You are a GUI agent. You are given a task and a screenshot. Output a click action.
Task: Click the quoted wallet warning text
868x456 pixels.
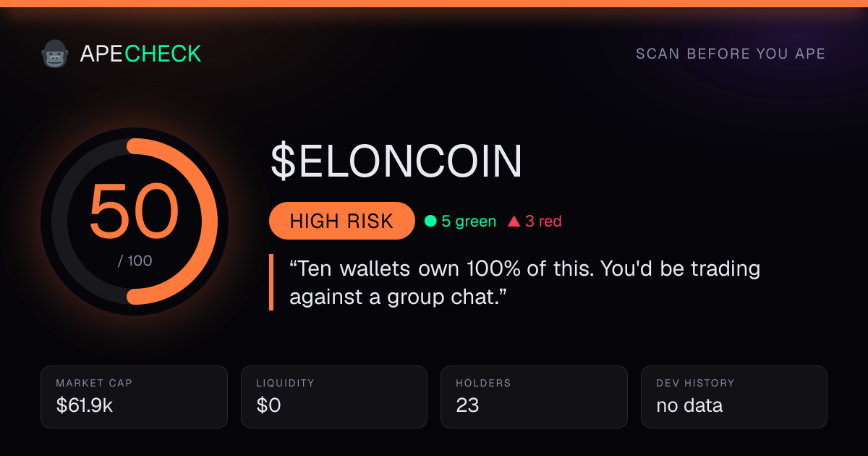525,282
